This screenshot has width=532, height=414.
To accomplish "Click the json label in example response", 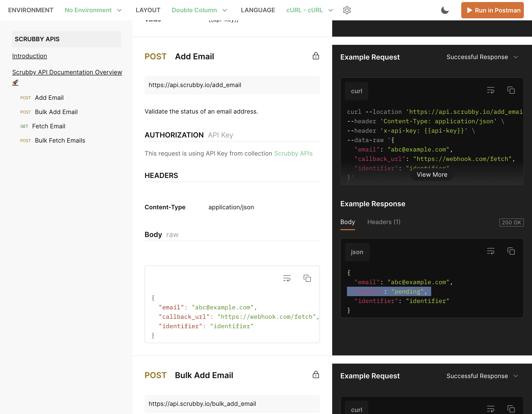I will [x=357, y=252].
